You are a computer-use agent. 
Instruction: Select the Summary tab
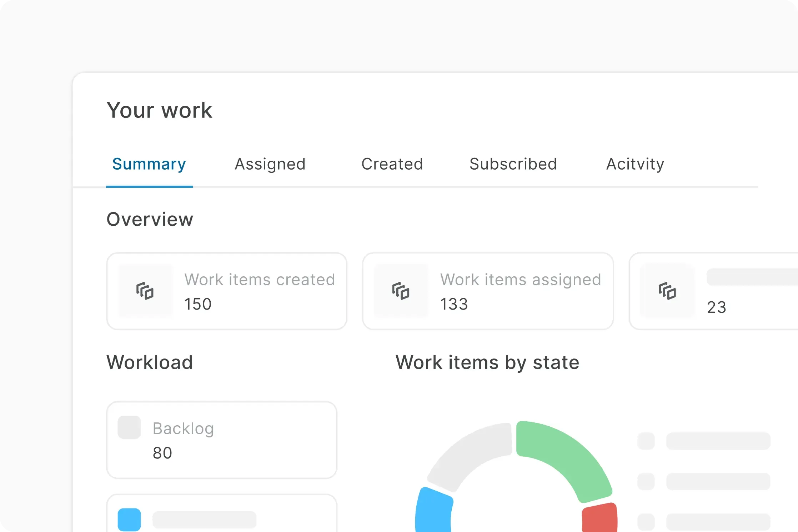tap(149, 164)
